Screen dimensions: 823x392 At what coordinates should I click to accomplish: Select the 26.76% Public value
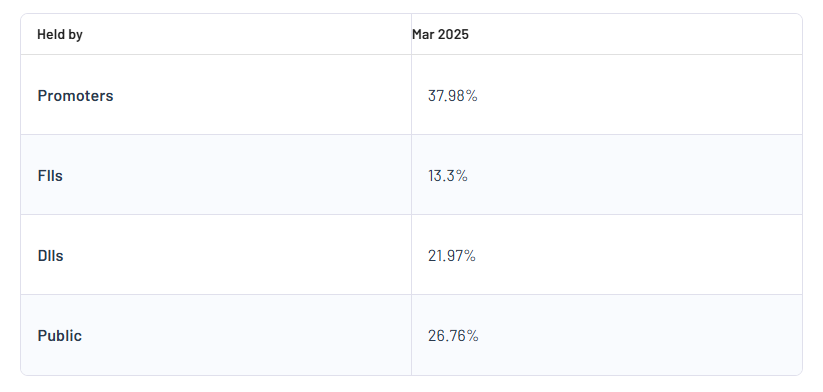tap(453, 336)
